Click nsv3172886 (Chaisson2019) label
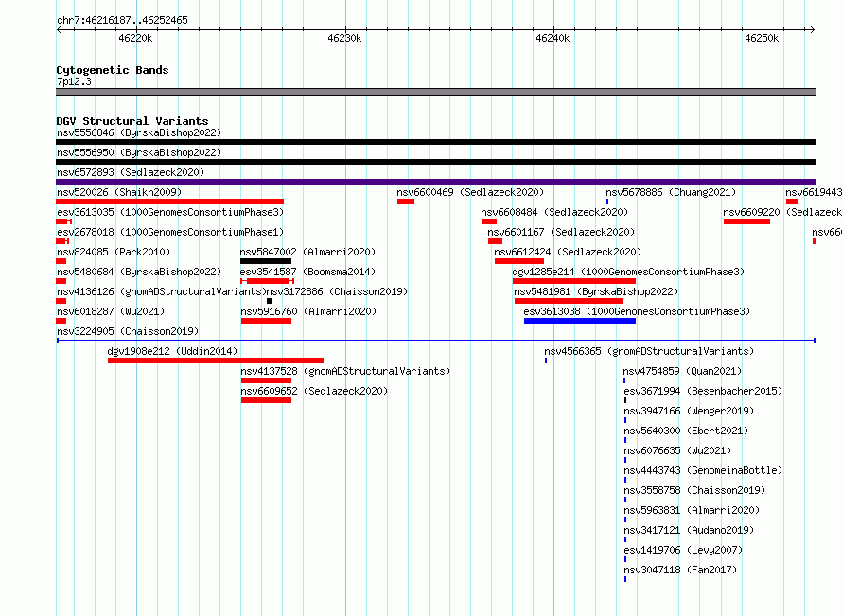 click(x=337, y=291)
